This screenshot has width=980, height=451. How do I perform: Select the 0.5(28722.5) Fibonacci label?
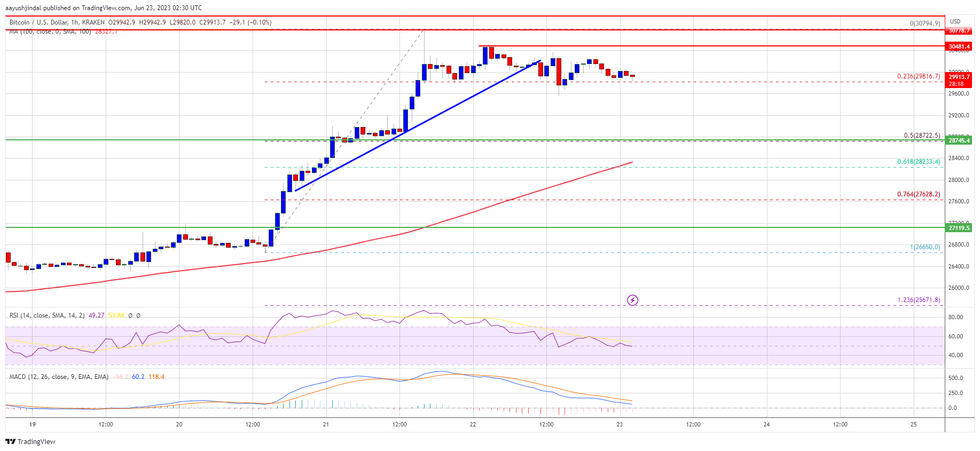tap(922, 136)
